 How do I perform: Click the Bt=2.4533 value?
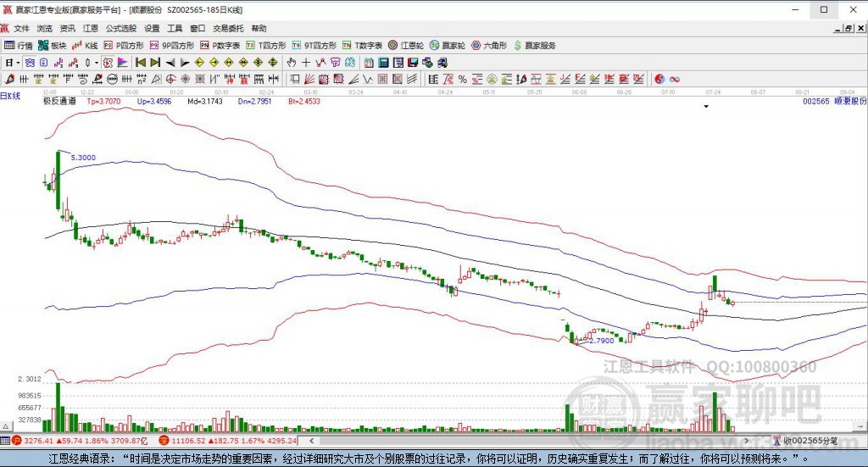coord(304,101)
